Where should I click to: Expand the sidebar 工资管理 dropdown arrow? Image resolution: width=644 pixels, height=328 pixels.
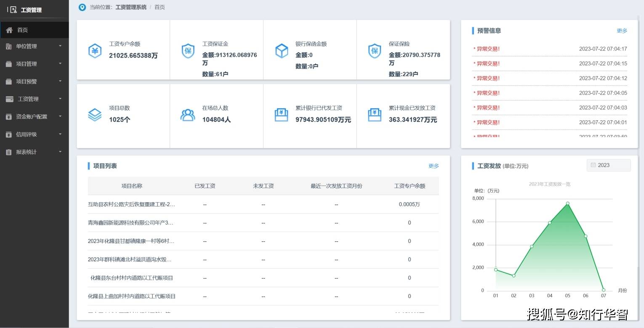(x=60, y=99)
